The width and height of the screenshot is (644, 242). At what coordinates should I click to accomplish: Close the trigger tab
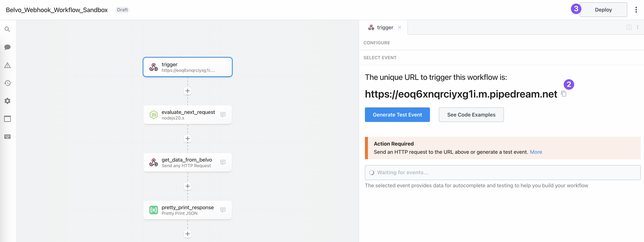coord(399,28)
